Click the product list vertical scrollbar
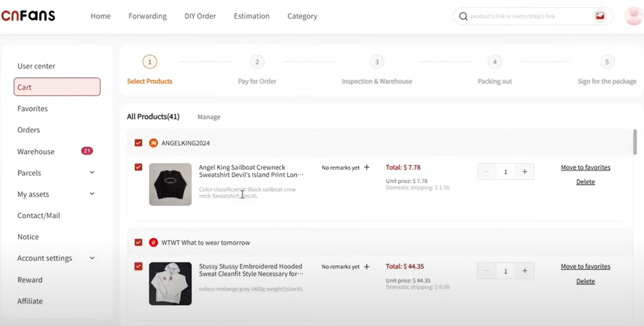Image resolution: width=644 pixels, height=326 pixels. click(635, 142)
